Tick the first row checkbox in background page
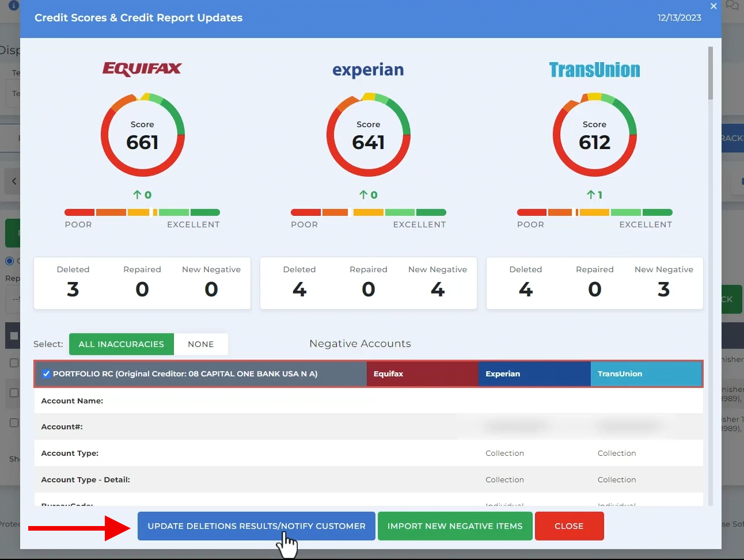Screen dimensions: 744x560 [x=14, y=363]
